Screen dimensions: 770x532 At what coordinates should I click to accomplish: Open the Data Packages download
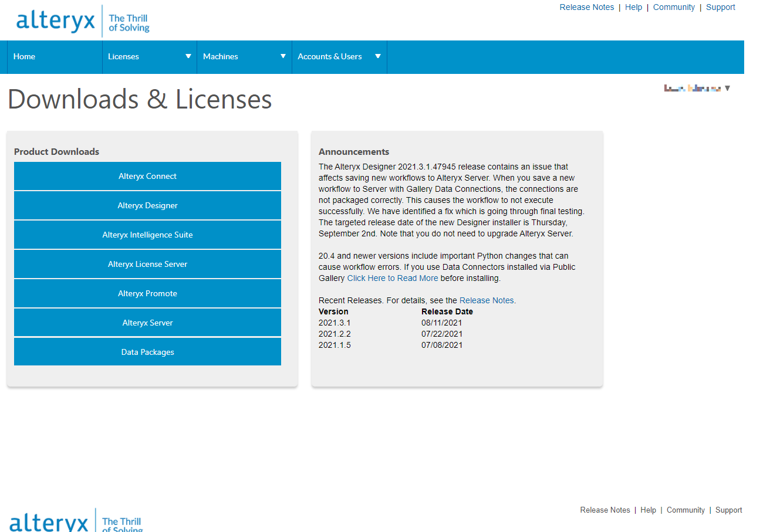pyautogui.click(x=147, y=352)
